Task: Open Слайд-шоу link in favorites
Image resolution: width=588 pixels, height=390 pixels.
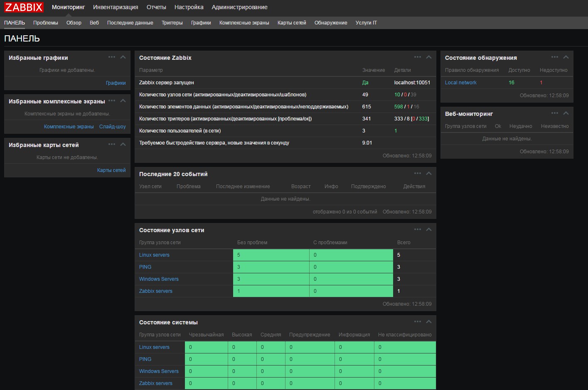Action: coord(112,127)
